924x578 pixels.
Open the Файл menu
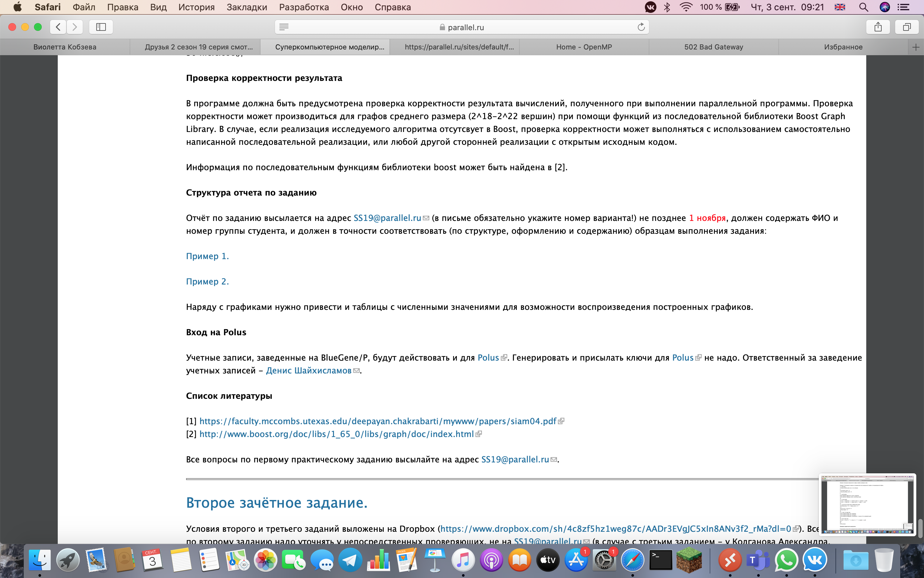84,7
